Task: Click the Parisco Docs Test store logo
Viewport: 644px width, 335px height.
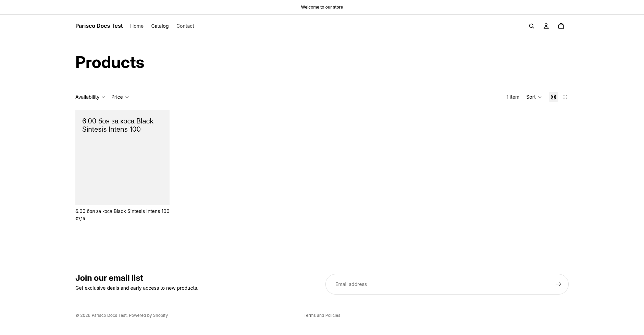Action: (99, 26)
